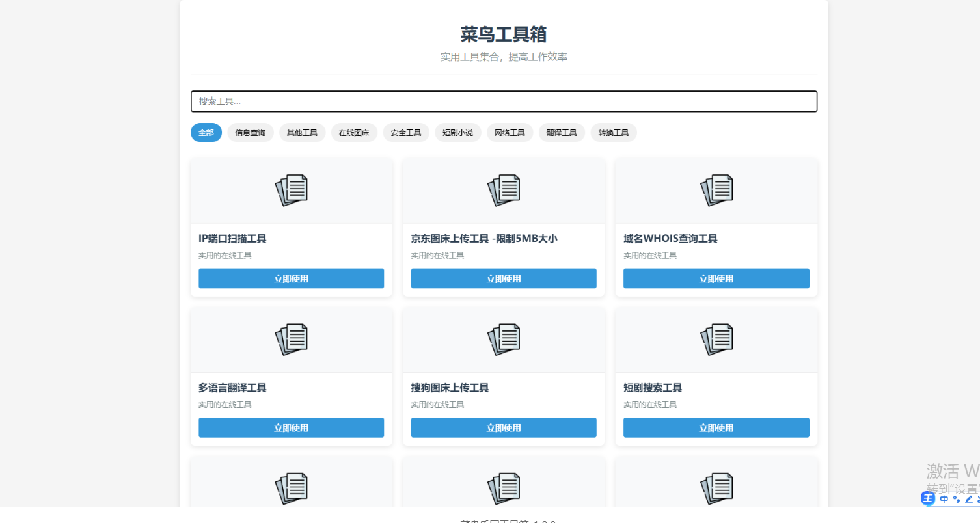Toggle the punctuation mode icon in IME bar
Screen dimensions: 980x523
(957, 500)
